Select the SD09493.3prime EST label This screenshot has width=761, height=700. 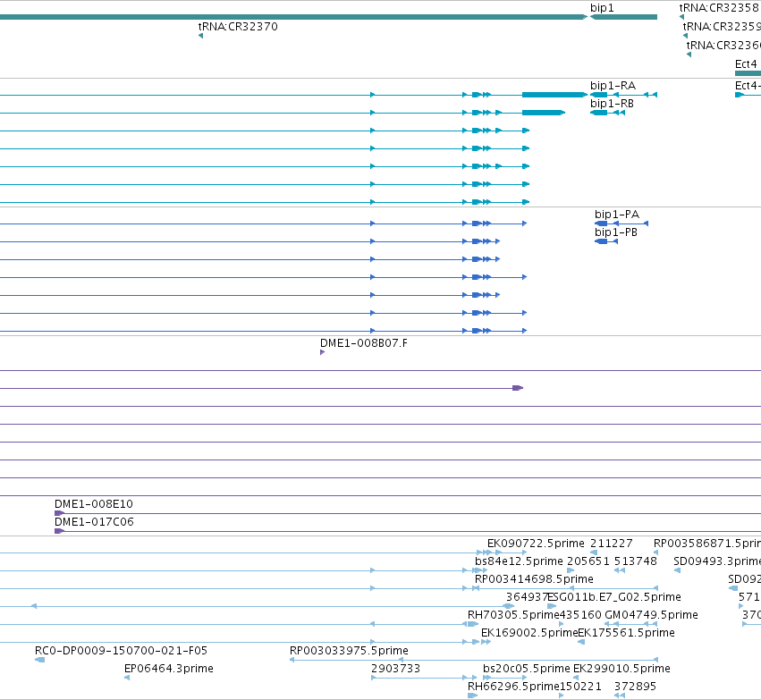(717, 561)
